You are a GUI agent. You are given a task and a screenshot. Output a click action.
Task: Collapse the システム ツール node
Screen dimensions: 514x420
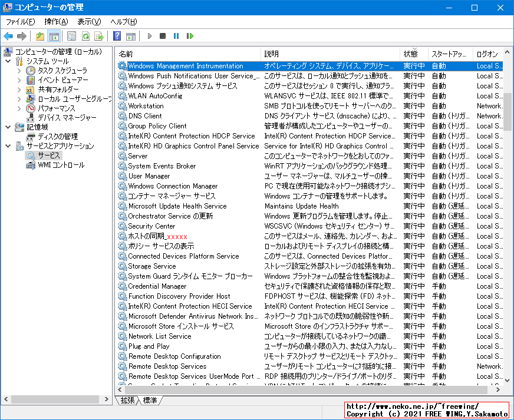point(9,61)
